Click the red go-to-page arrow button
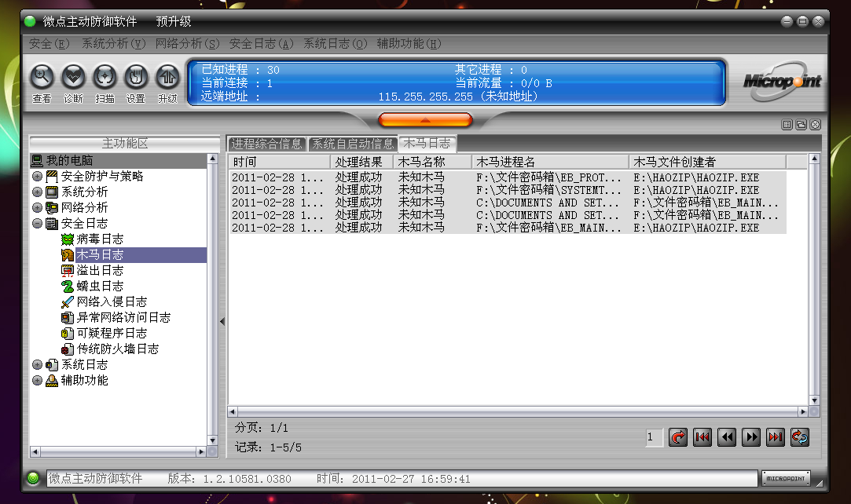The image size is (851, 504). click(x=678, y=437)
